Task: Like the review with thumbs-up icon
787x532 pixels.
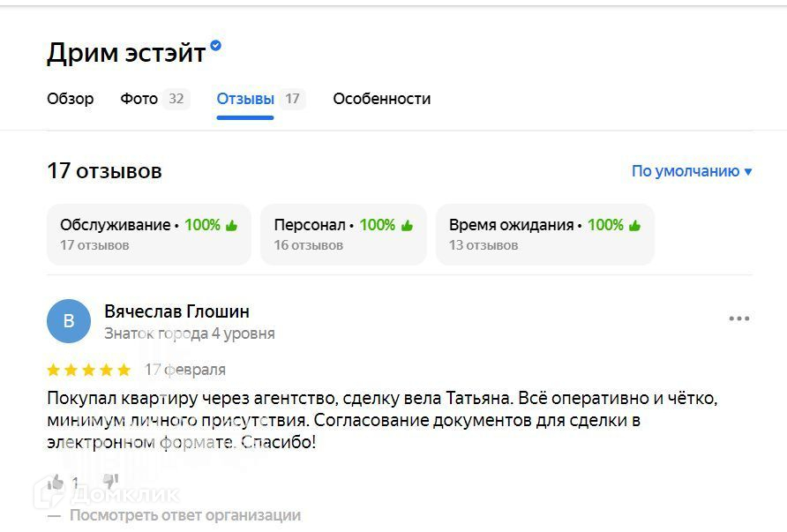Action: coord(56,482)
